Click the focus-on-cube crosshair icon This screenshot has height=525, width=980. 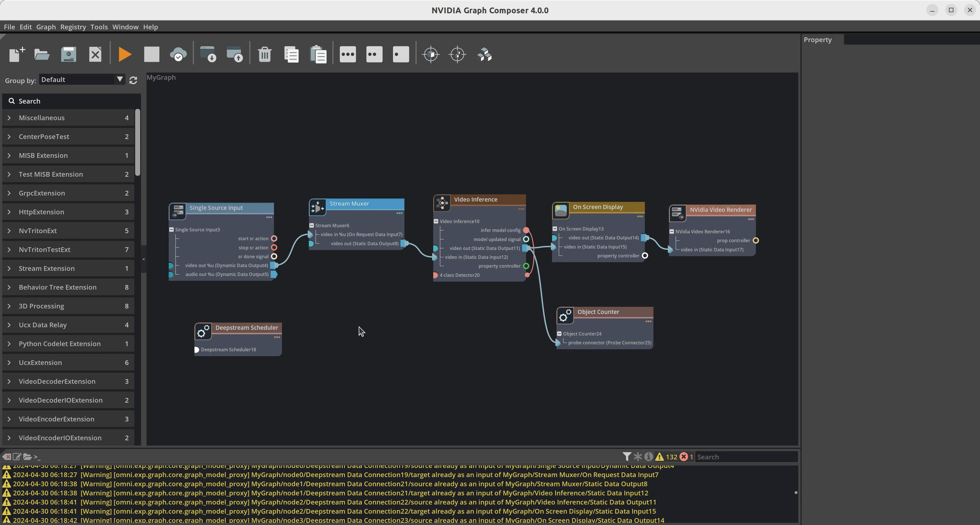tap(431, 54)
